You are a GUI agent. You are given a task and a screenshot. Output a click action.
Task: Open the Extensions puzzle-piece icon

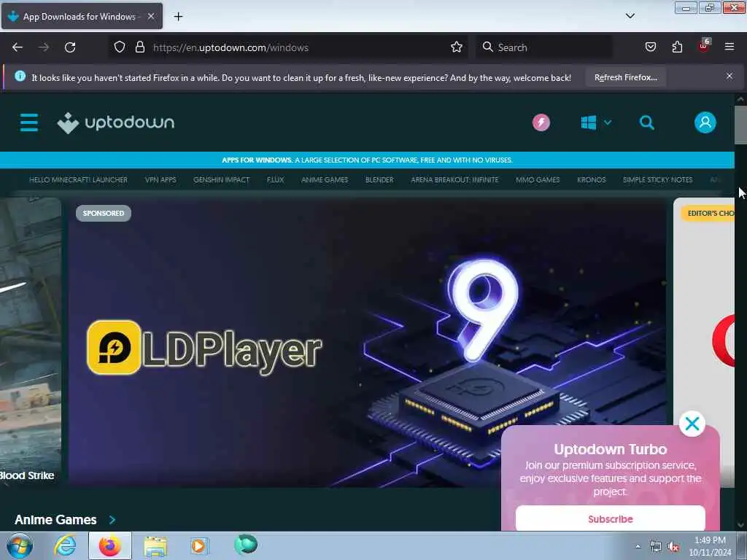tap(677, 47)
